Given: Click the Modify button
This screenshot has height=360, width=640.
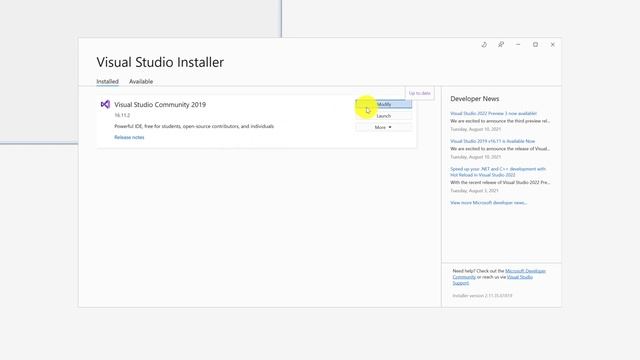Looking at the screenshot, I should tap(384, 104).
